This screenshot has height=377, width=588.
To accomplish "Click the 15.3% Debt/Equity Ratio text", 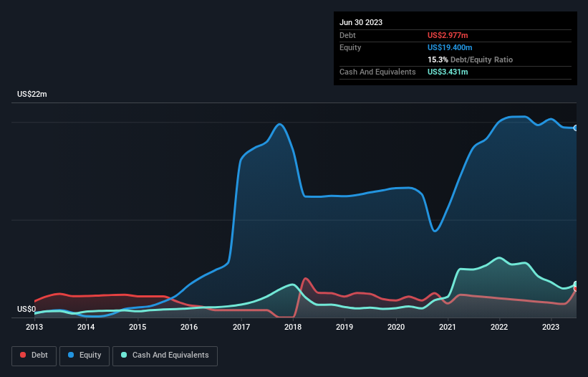I will click(470, 59).
